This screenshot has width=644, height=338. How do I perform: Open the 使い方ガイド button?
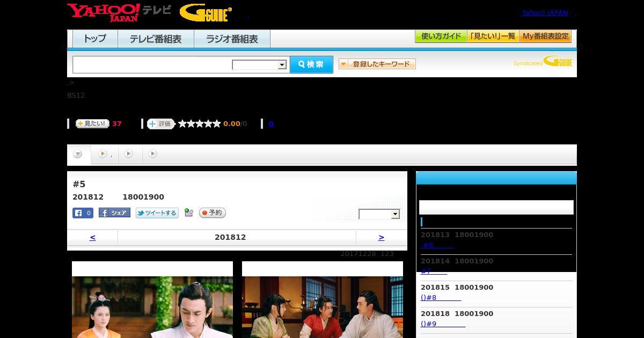point(441,36)
